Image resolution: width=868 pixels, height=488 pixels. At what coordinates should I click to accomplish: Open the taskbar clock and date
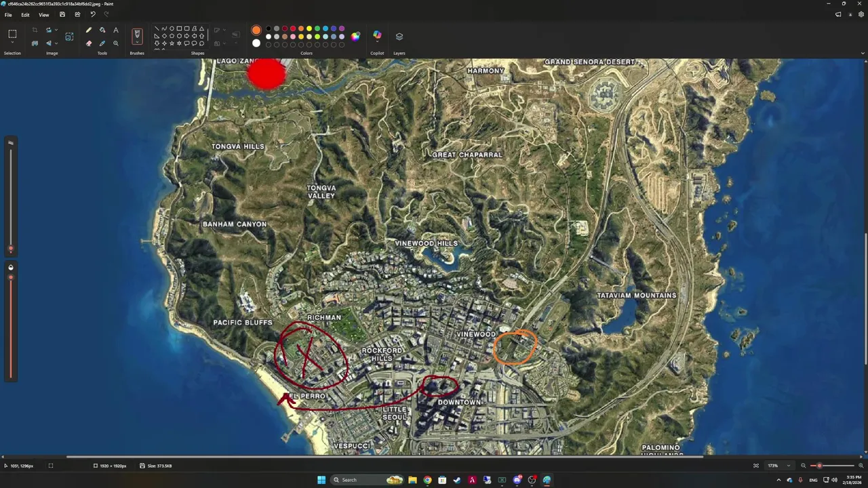(854, 480)
